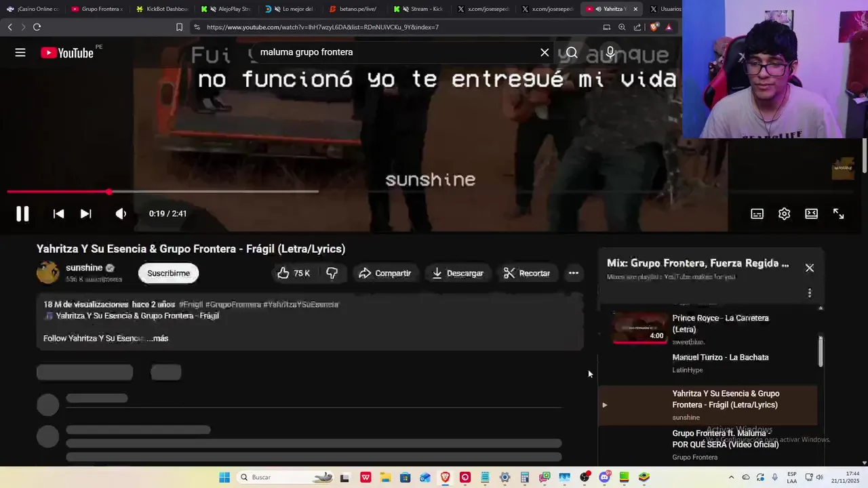
Task: Open Windows Start menu
Action: [x=224, y=477]
